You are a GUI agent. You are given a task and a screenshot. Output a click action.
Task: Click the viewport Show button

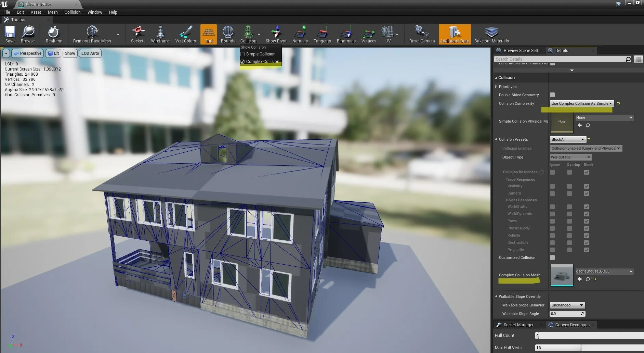[70, 53]
